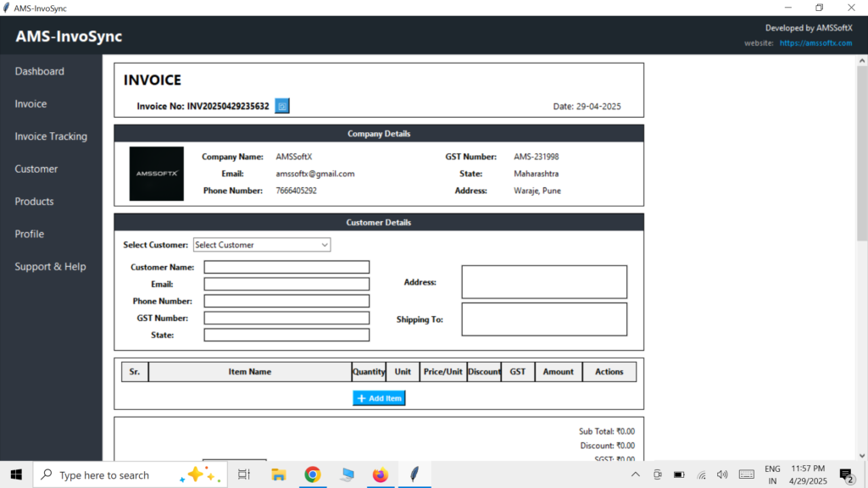Click the volume icon in system tray
Viewport: 868px width, 488px height.
click(722, 474)
